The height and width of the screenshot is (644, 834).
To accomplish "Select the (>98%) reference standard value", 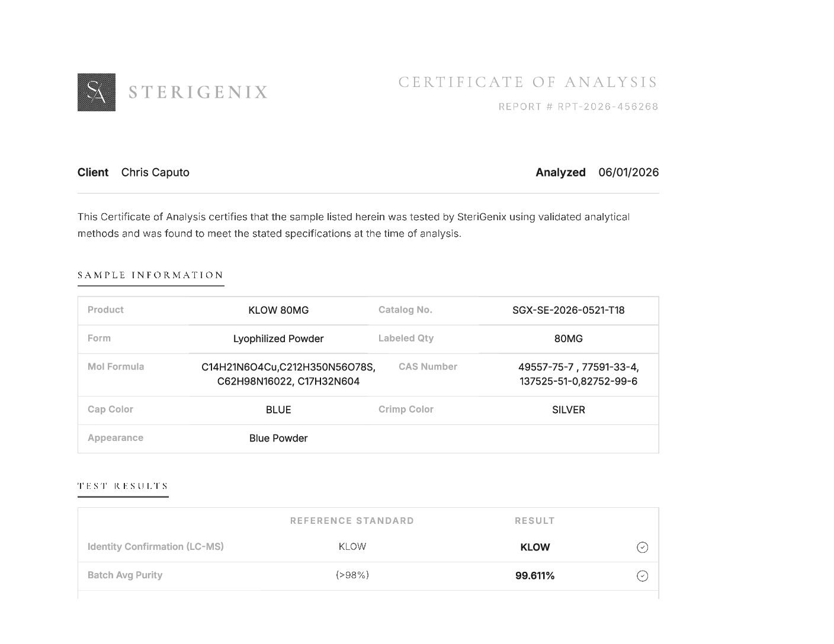I will 352,575.
